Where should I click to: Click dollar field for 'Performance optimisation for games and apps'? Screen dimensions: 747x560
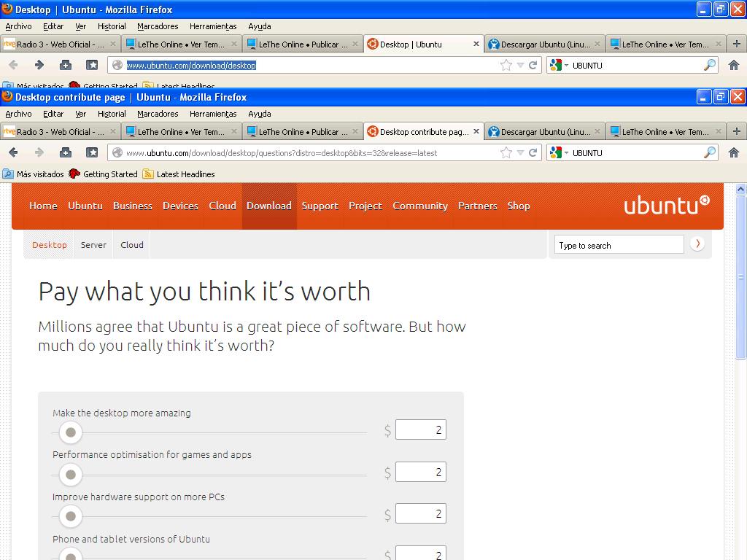click(421, 472)
